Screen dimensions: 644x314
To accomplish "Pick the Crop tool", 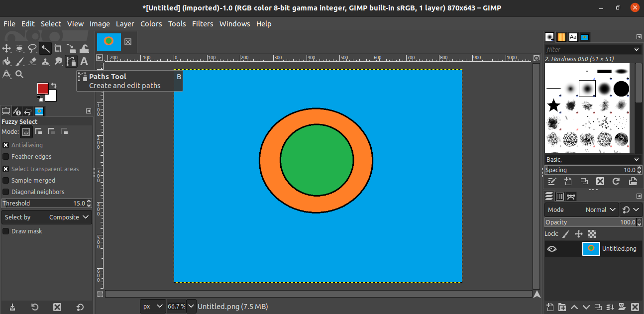I will pos(58,48).
